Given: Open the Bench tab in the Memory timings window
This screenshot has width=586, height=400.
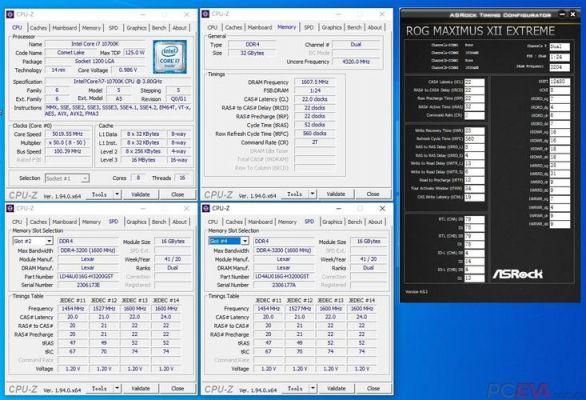Looking at the screenshot, I should click(x=354, y=27).
